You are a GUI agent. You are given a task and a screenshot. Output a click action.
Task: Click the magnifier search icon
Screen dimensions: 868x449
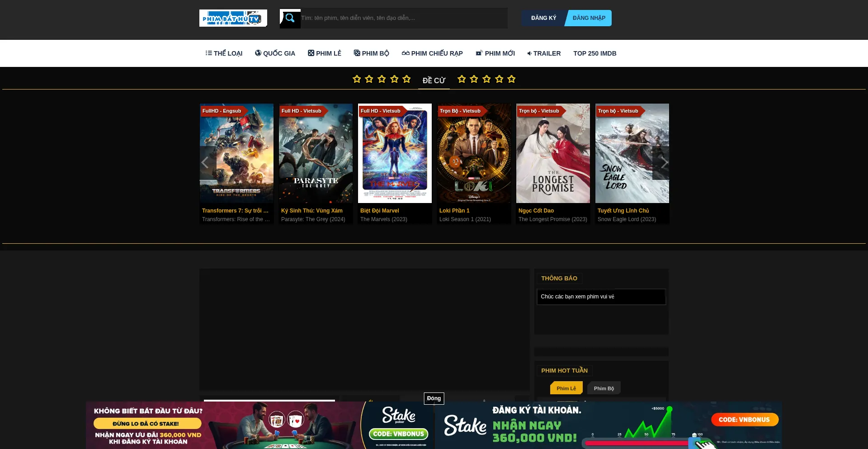point(290,18)
